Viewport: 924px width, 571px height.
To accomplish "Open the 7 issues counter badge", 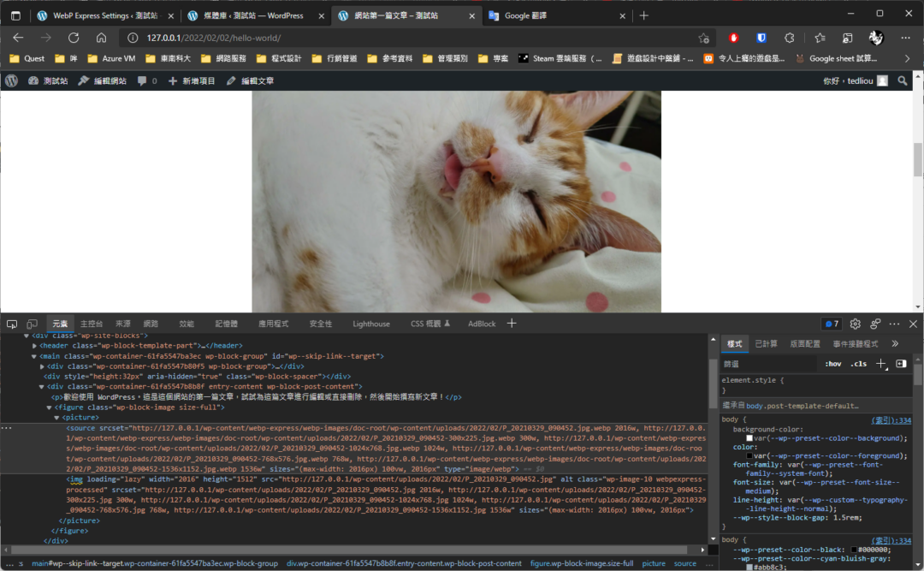I will click(832, 324).
